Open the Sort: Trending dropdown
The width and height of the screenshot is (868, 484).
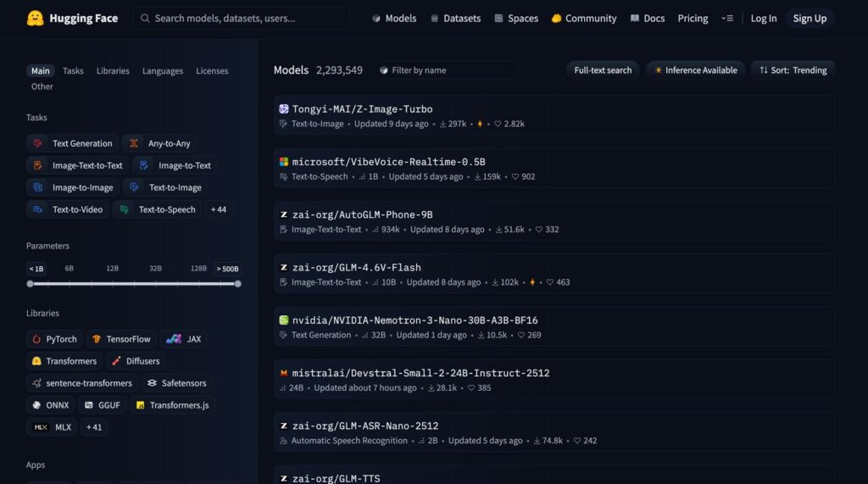coord(793,70)
